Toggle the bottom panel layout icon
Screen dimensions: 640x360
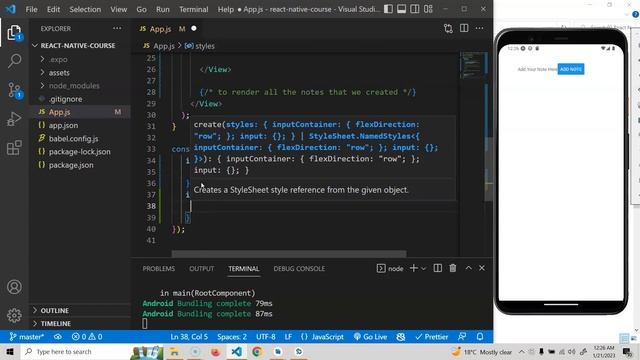(x=402, y=9)
